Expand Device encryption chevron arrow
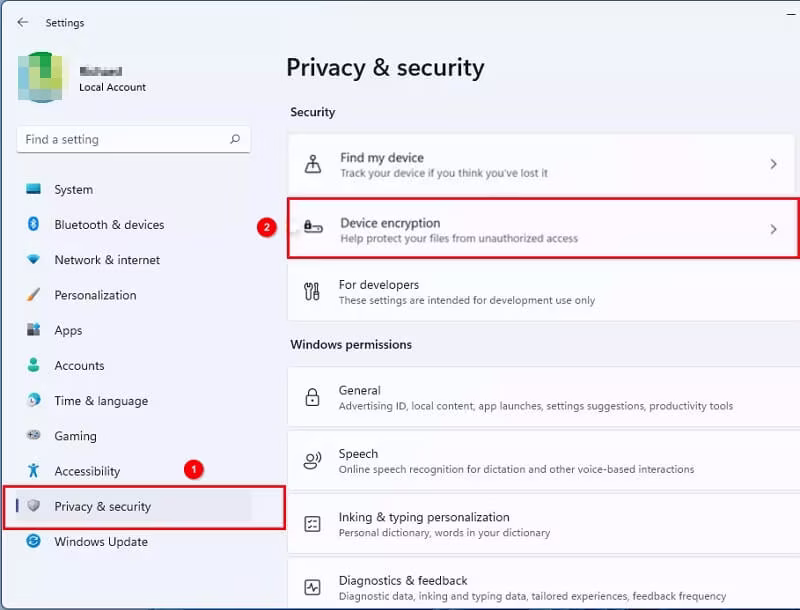Image resolution: width=800 pixels, height=610 pixels. pyautogui.click(x=773, y=230)
